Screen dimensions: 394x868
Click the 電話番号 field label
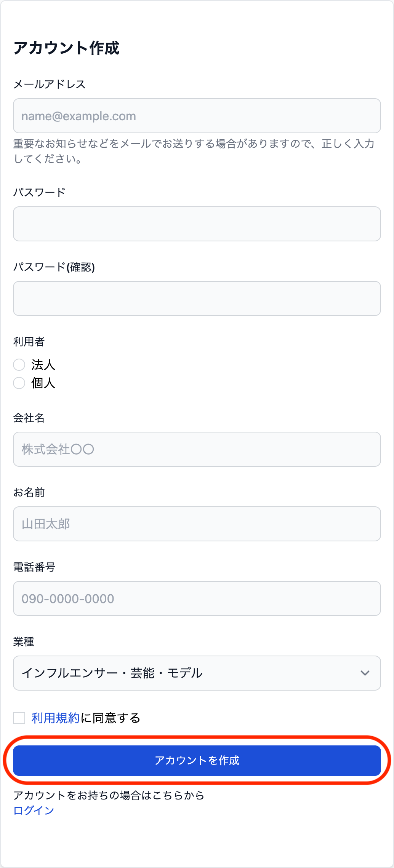click(x=34, y=567)
